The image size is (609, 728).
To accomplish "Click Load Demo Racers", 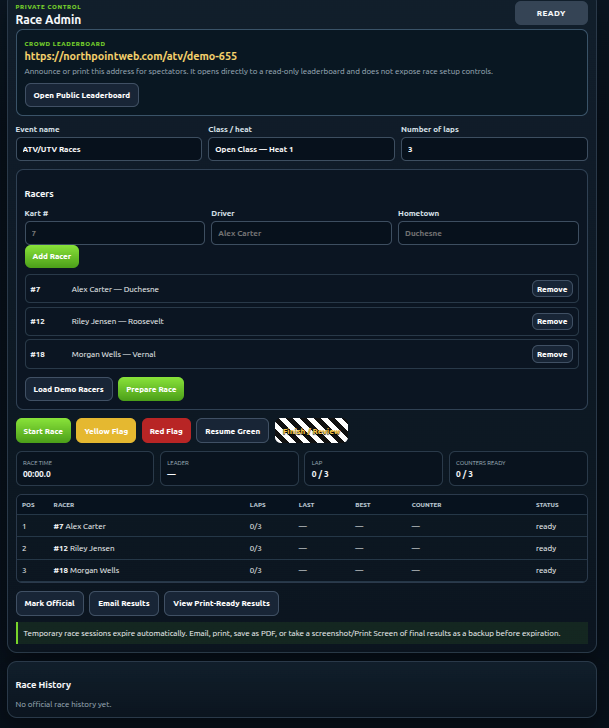I will (69, 389).
